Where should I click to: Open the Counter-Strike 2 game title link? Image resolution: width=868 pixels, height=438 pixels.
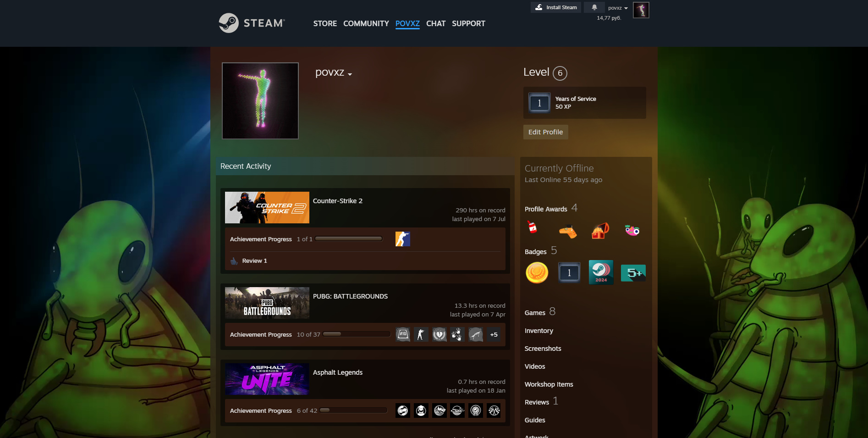337,201
